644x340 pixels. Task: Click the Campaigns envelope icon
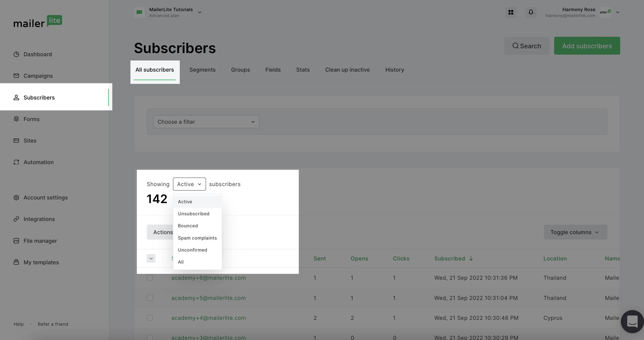(16, 76)
